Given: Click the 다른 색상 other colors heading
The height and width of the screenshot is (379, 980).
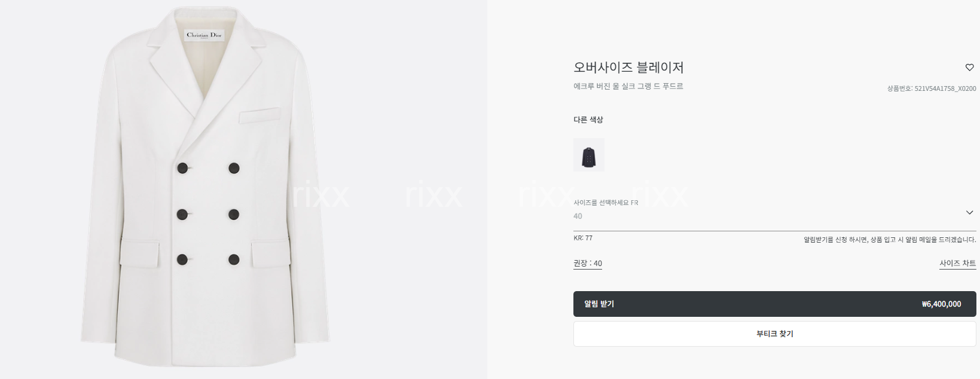Looking at the screenshot, I should point(588,120).
